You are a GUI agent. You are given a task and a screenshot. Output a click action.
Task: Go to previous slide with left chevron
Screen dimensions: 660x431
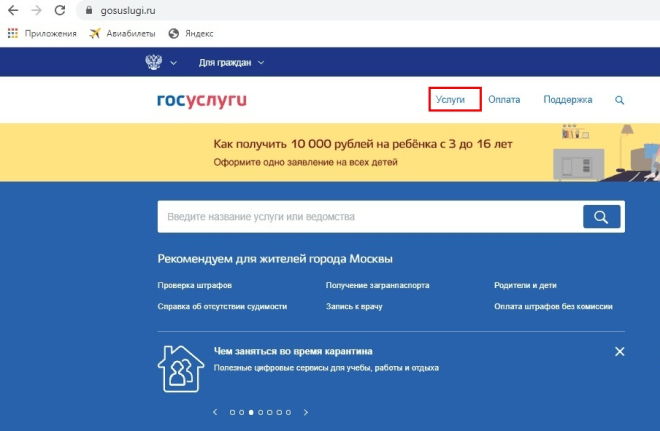click(215, 412)
